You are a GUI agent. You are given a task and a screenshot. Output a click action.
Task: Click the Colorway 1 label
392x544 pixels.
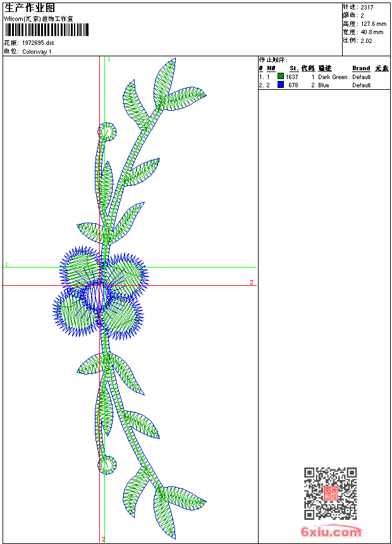pos(37,51)
